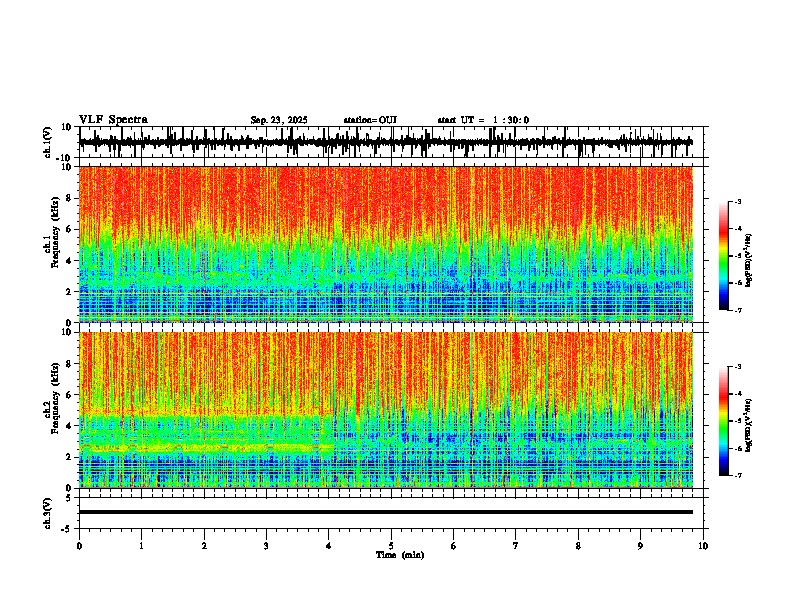Click the flat ch.3 voltage trace line
This screenshot has width=792, height=612.
coord(386,512)
